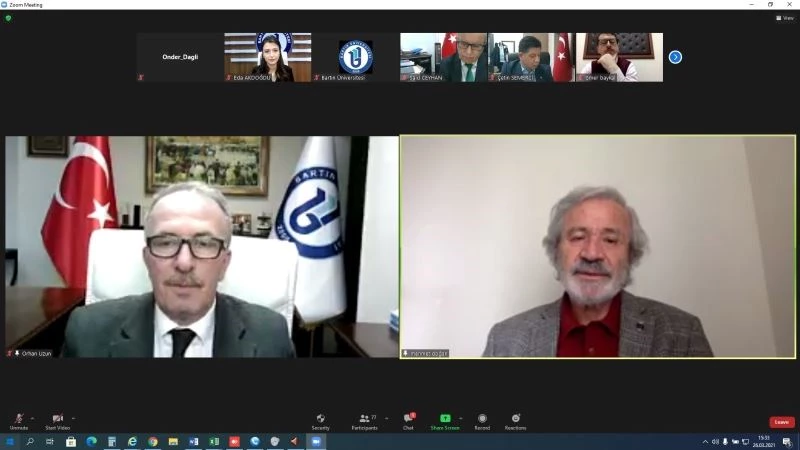Open the Security options

(320, 420)
